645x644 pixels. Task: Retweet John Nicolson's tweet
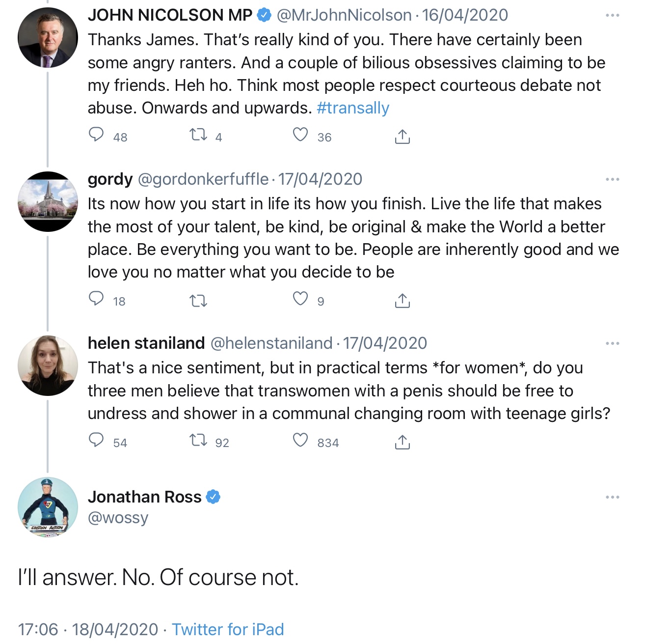pos(198,135)
